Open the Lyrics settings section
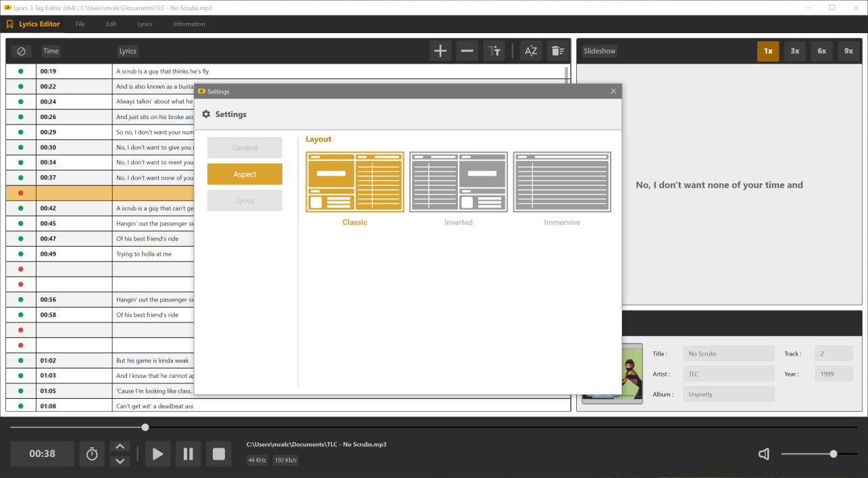This screenshot has height=478, width=868. click(x=245, y=201)
